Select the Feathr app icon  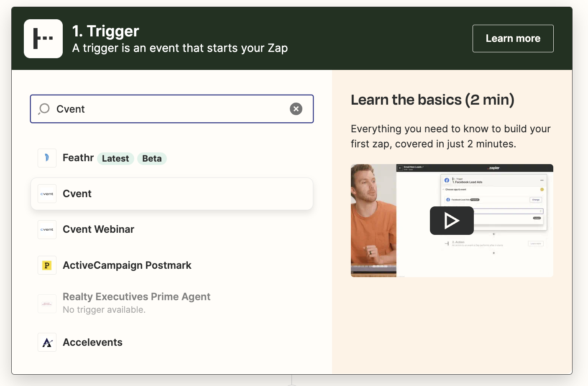pyautogui.click(x=47, y=158)
